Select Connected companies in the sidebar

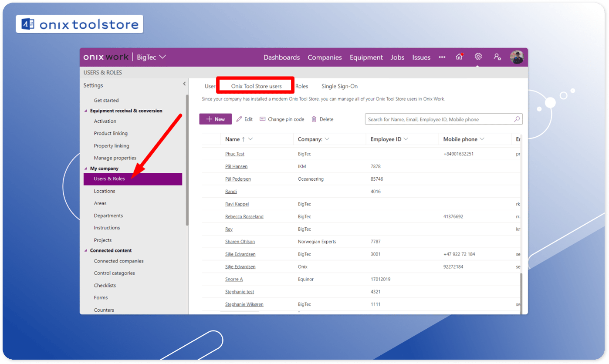click(x=119, y=261)
